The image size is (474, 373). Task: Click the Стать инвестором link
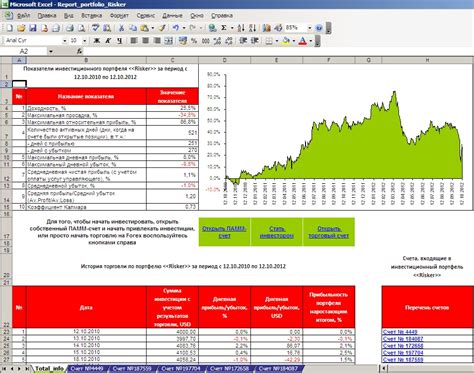pos(277,232)
